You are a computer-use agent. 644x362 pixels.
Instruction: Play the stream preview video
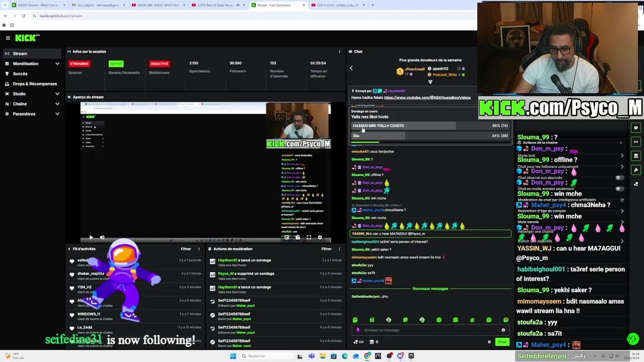click(x=91, y=237)
